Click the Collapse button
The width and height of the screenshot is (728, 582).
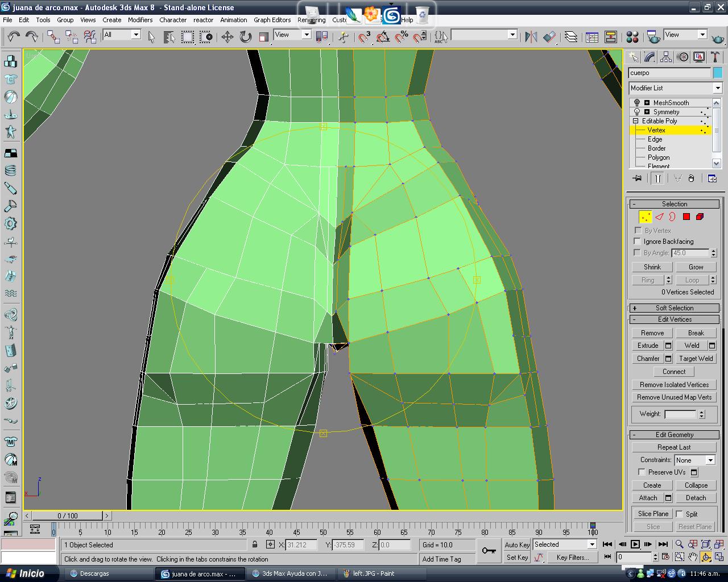point(696,485)
